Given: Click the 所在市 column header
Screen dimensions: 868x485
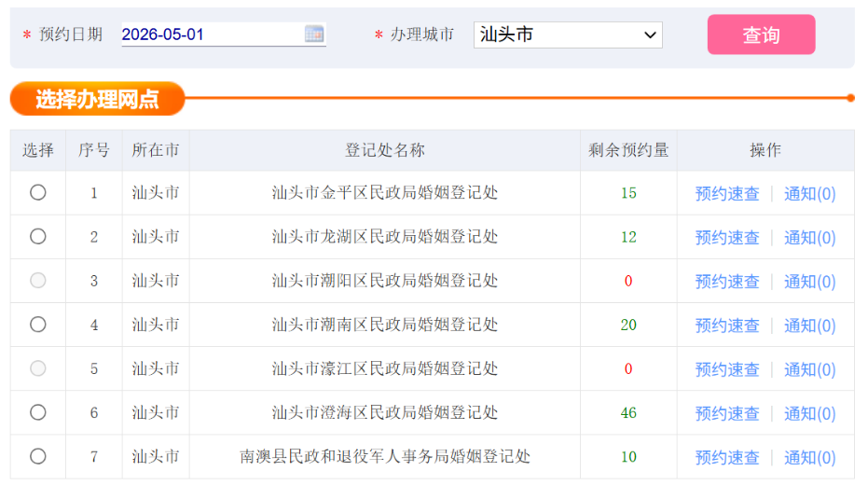Looking at the screenshot, I should (x=156, y=150).
